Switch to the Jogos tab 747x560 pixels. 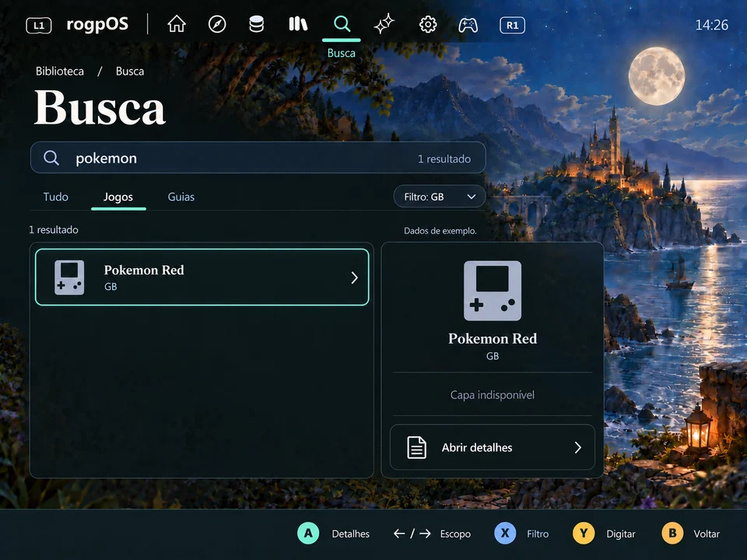[x=118, y=197]
